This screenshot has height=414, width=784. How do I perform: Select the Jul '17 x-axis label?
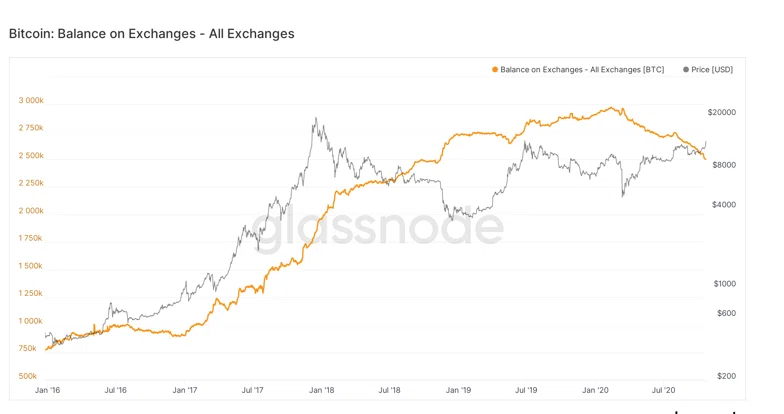(x=253, y=390)
